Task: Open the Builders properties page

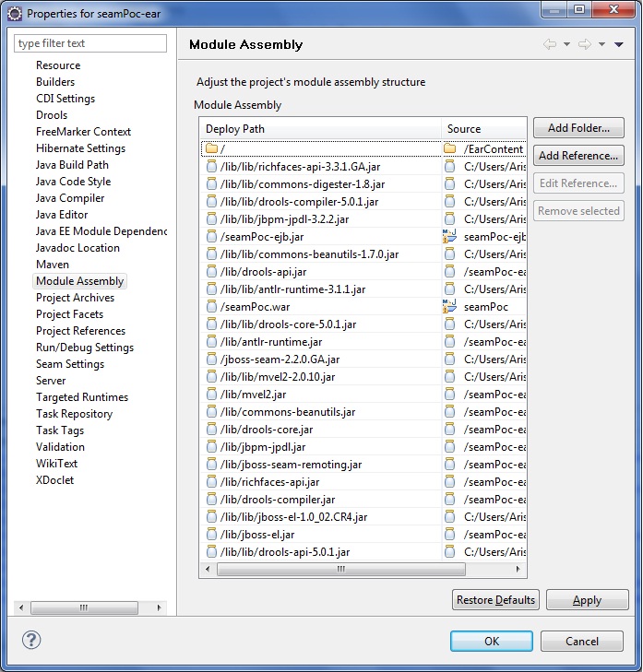Action: [x=55, y=82]
